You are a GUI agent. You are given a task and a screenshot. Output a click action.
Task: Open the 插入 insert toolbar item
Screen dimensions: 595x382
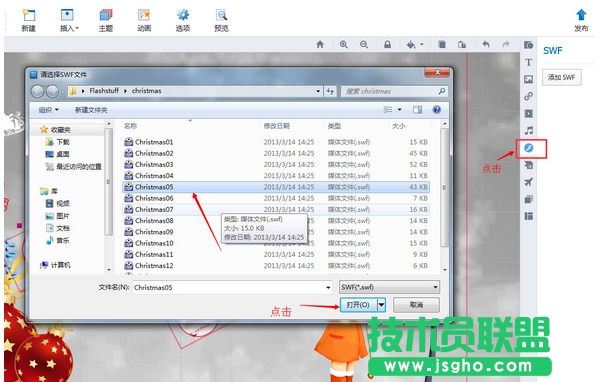click(x=69, y=20)
